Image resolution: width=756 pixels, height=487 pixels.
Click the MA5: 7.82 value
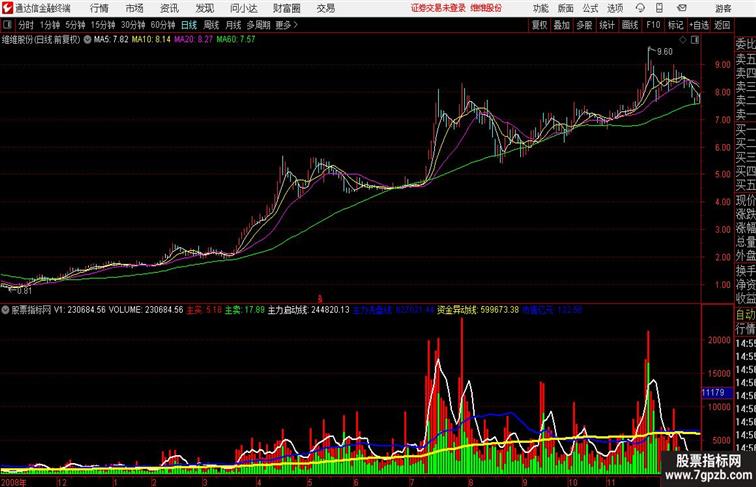point(111,40)
